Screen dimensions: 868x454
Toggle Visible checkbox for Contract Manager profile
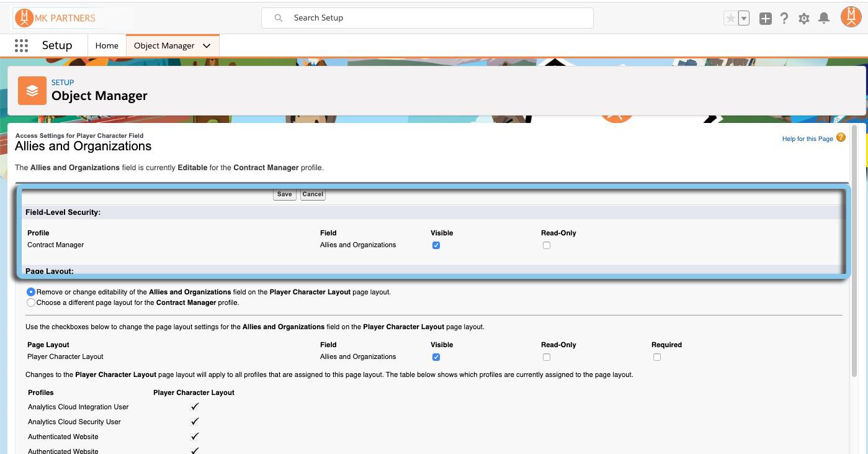(436, 245)
